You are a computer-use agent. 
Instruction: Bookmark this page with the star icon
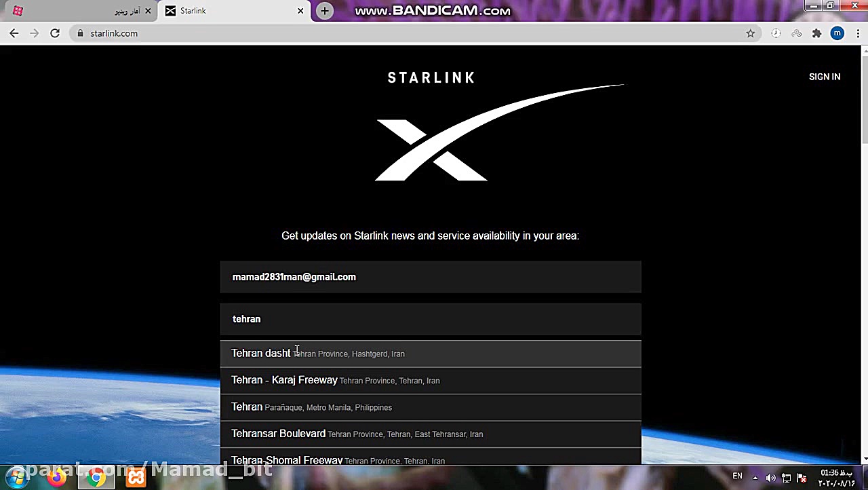751,33
